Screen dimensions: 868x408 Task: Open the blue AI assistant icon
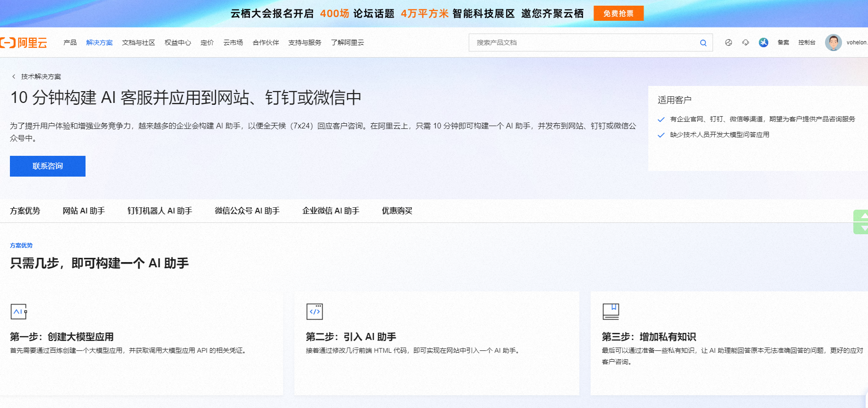click(x=764, y=42)
